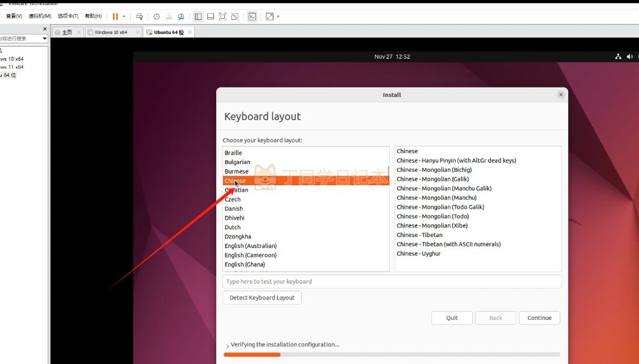Screen dimensions: 639x364
Task: Select Windows 10 x64 in the library list
Action: pos(12,59)
